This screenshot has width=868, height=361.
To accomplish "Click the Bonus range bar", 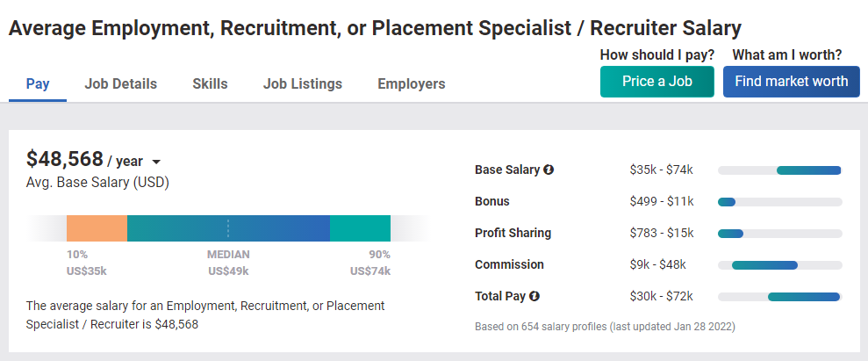I will click(780, 202).
